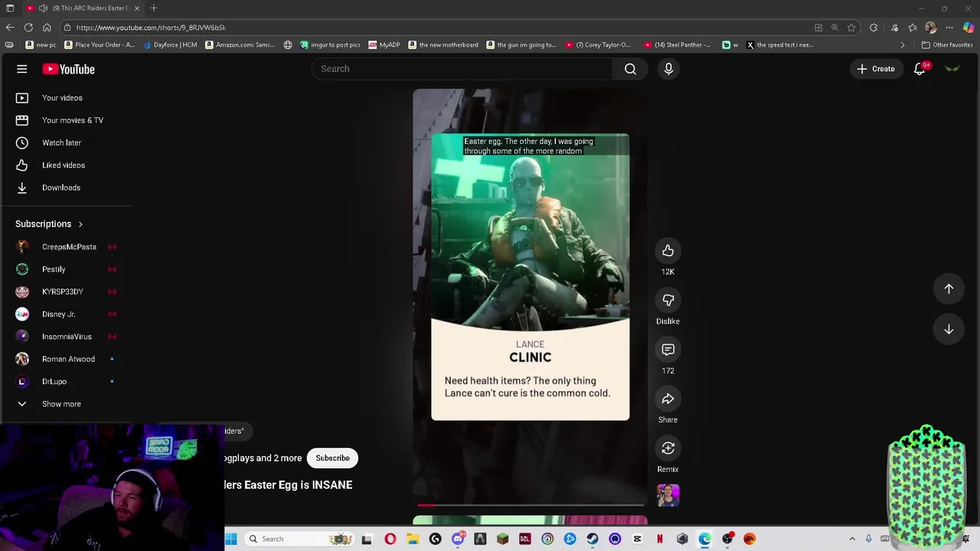The image size is (980, 551).
Task: Mute the tab via speaker icon
Action: pos(44,8)
